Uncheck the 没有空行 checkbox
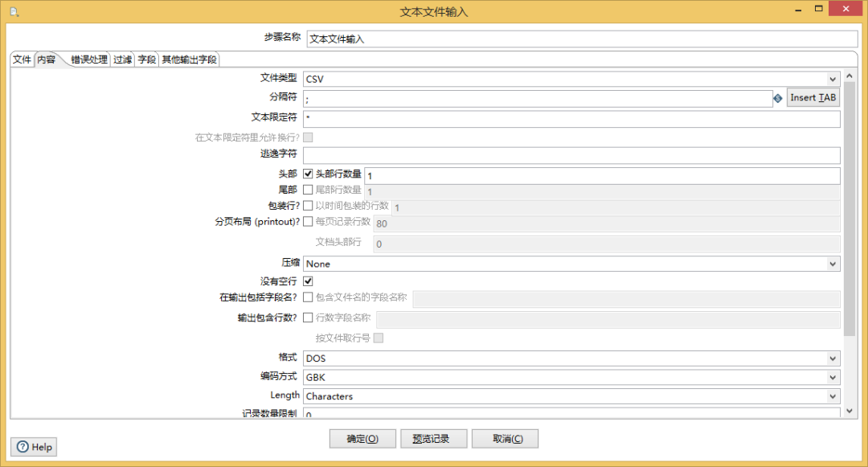The width and height of the screenshot is (868, 467). tap(308, 281)
